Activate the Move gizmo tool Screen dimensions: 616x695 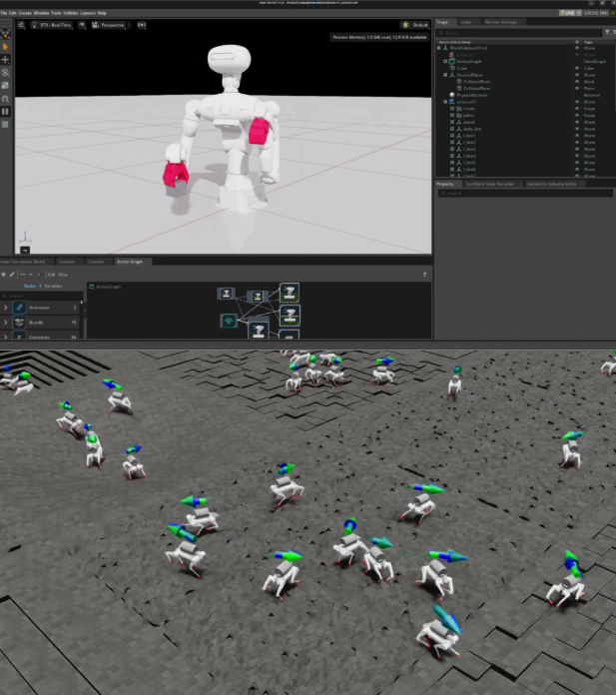click(x=5, y=59)
